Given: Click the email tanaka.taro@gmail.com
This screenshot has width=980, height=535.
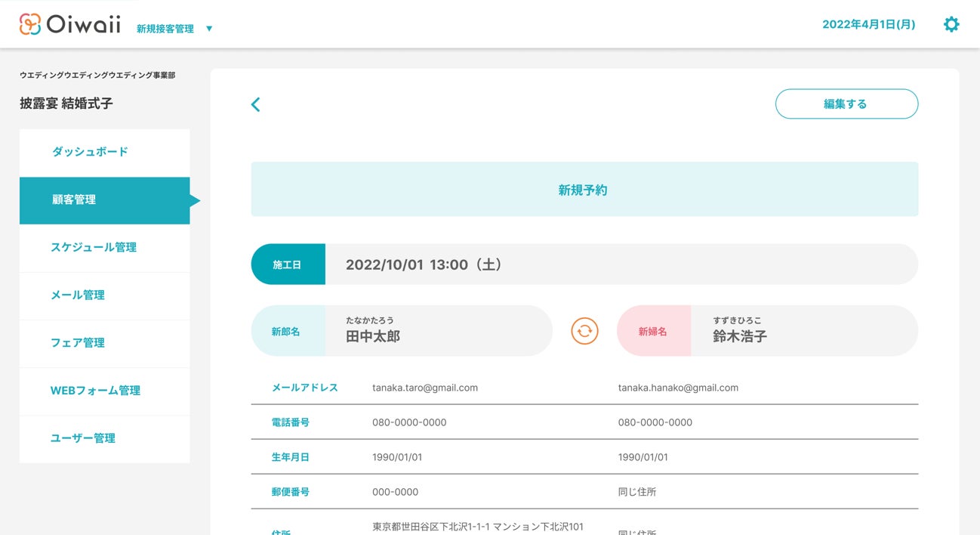Looking at the screenshot, I should (425, 388).
